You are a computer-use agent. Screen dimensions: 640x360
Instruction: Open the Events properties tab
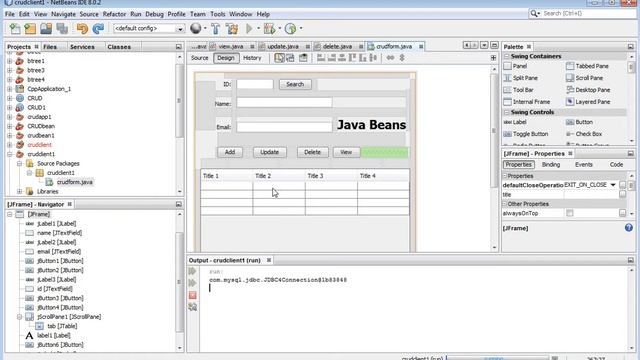584,164
